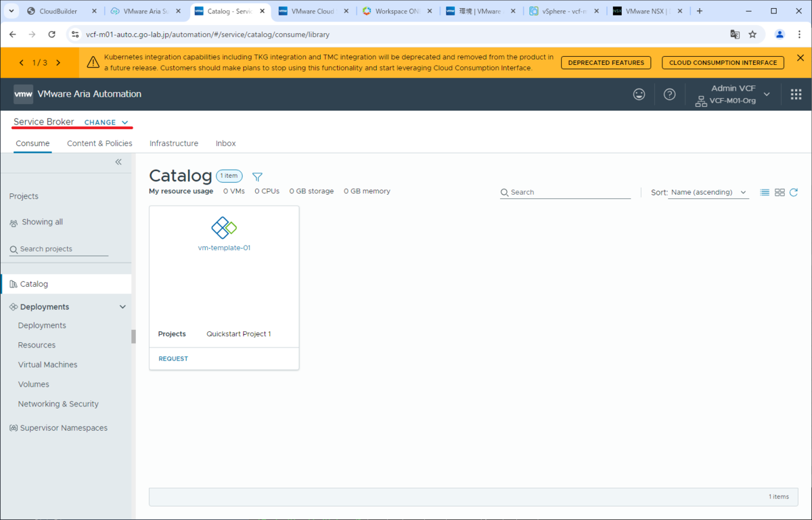The height and width of the screenshot is (520, 812).
Task: View site information icon in address bar
Action: click(x=76, y=34)
